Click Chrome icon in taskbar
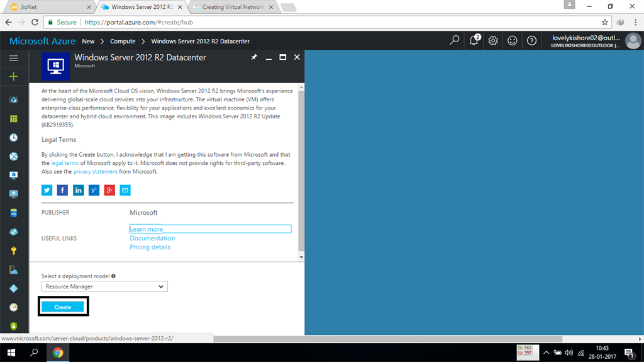This screenshot has width=644, height=362. 58,353
